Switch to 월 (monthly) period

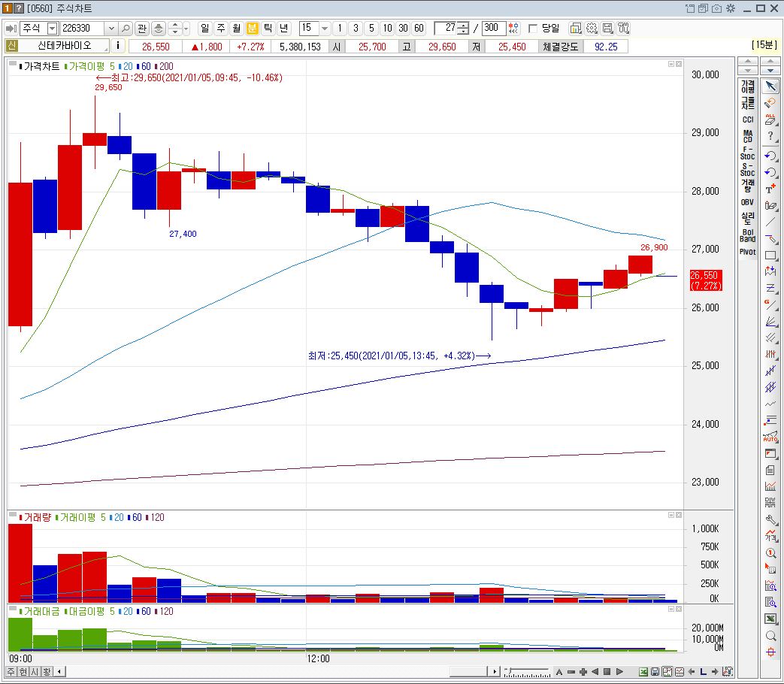(237, 29)
